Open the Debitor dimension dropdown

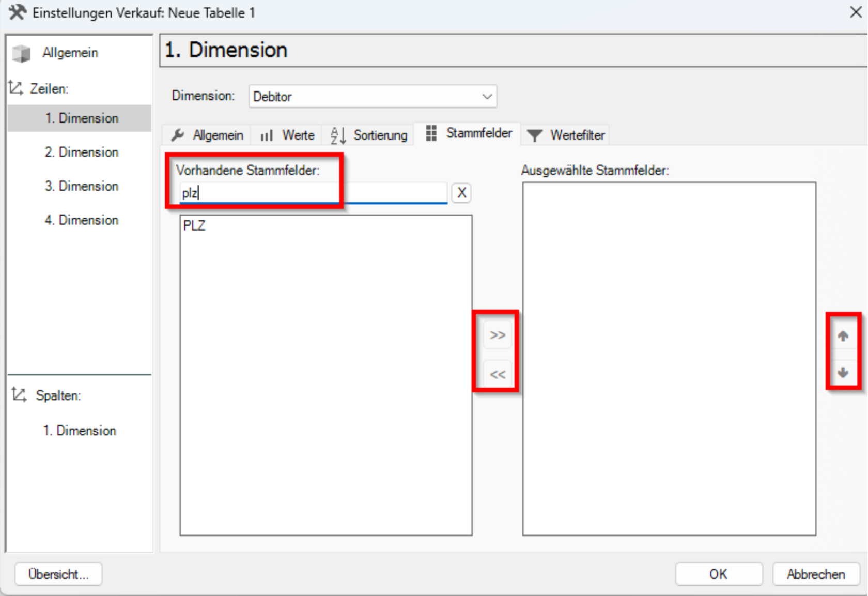pyautogui.click(x=373, y=97)
